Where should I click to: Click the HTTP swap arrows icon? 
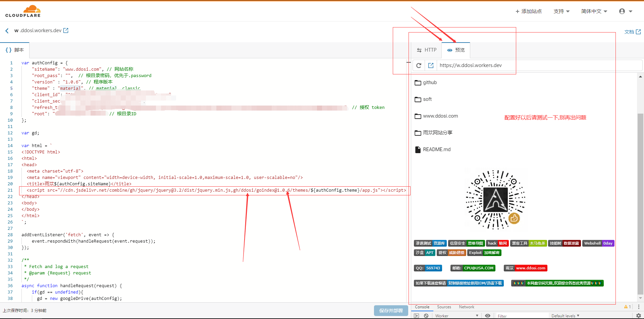[419, 50]
